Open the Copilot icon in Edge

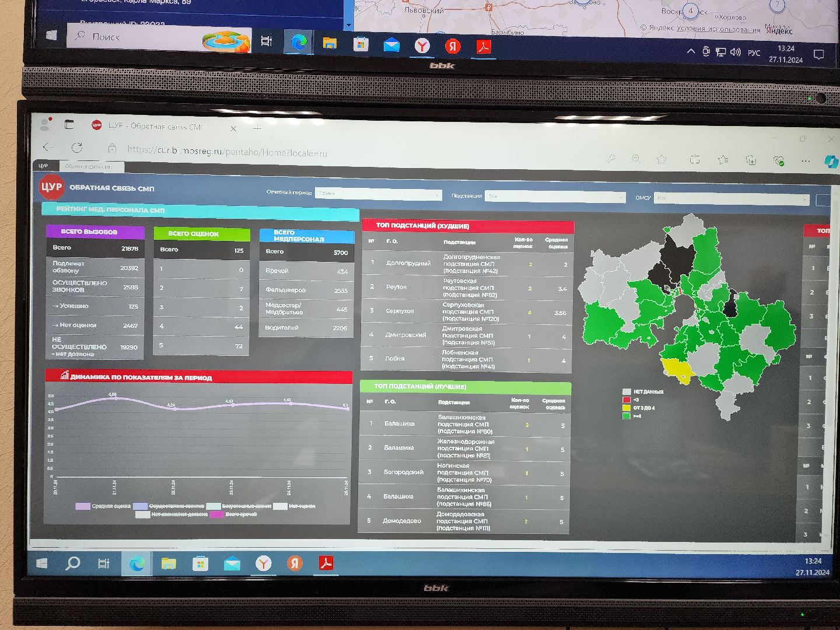tap(831, 162)
